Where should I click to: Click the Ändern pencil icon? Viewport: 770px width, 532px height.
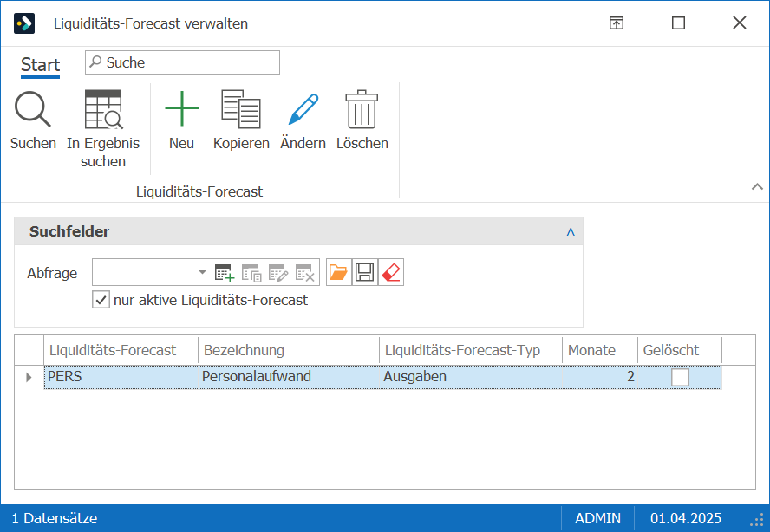303,109
